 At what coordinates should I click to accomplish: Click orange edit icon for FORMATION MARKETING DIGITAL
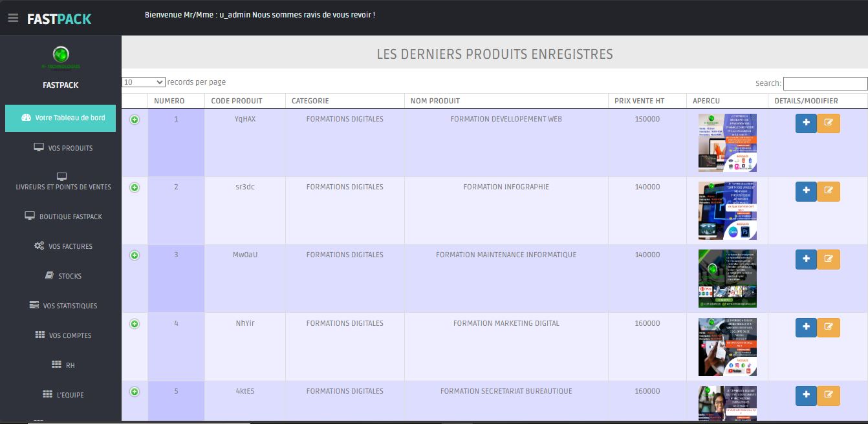[x=828, y=328]
